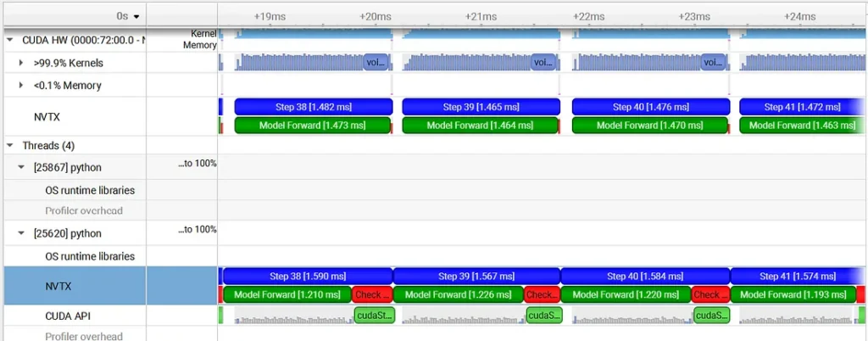This screenshot has height=341, width=868.
Task: Collapse the [25867] python thread
Action: click(21, 168)
